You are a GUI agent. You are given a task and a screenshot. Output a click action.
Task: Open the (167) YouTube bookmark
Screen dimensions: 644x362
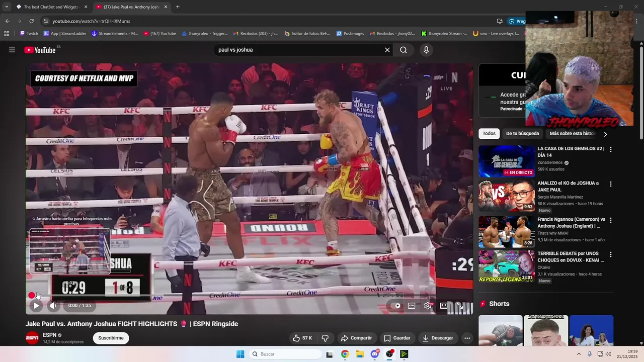(x=160, y=34)
